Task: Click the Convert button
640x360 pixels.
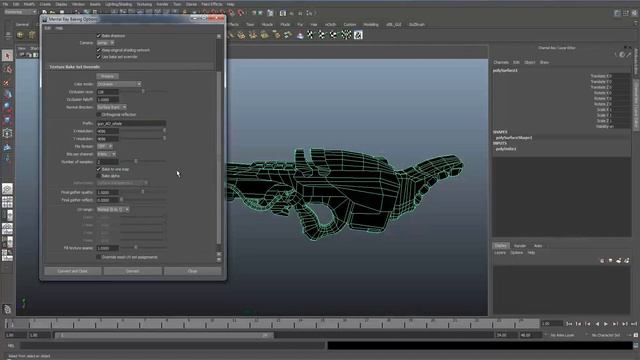Action: [x=132, y=271]
